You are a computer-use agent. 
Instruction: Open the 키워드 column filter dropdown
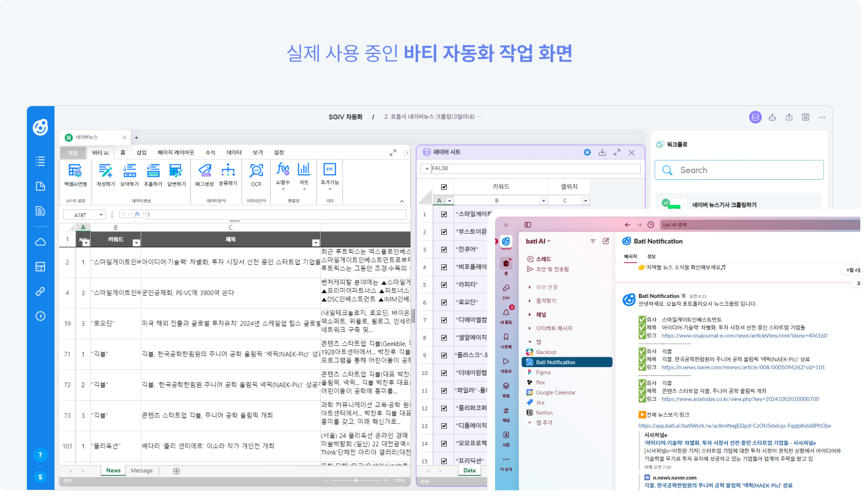(x=136, y=242)
